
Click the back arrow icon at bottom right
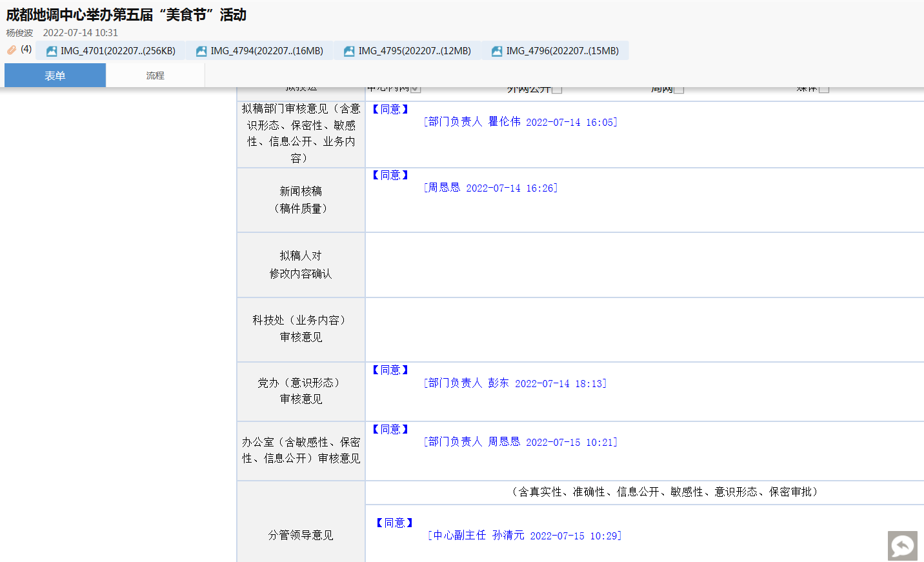pyautogui.click(x=902, y=546)
